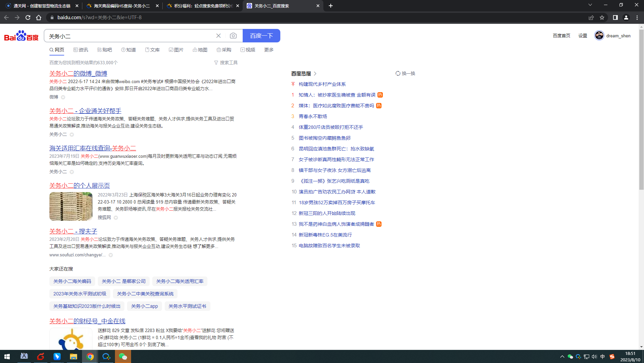Screen dimensions: 644x363
Task: Open result 关务小二的微博_微博
Action: pyautogui.click(x=78, y=73)
